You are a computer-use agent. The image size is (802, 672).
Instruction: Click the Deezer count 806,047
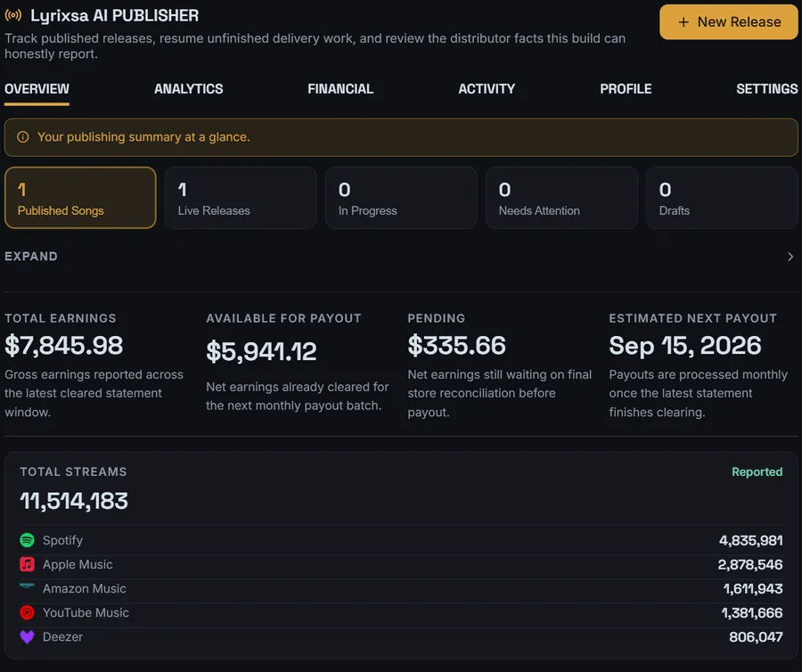click(756, 636)
